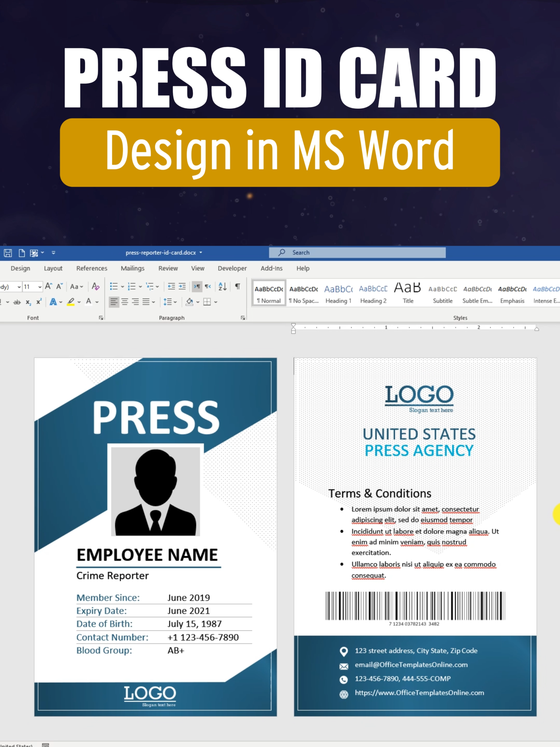Expand borders dropdown arrow

pyautogui.click(x=216, y=302)
